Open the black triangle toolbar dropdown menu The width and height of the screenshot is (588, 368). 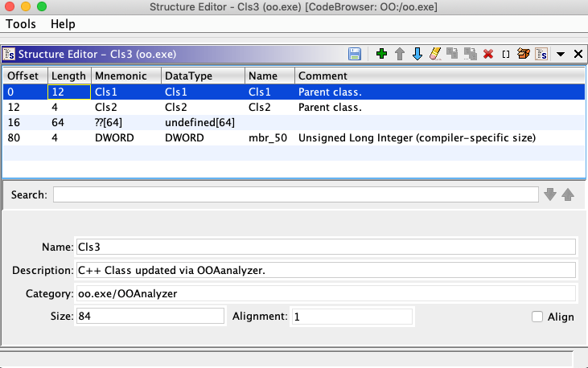point(561,54)
